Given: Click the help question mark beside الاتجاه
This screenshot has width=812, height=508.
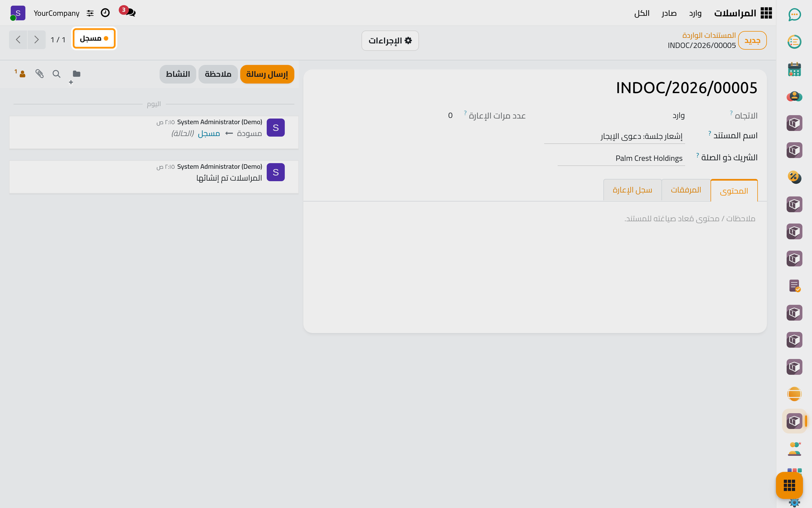Looking at the screenshot, I should click(x=731, y=113).
